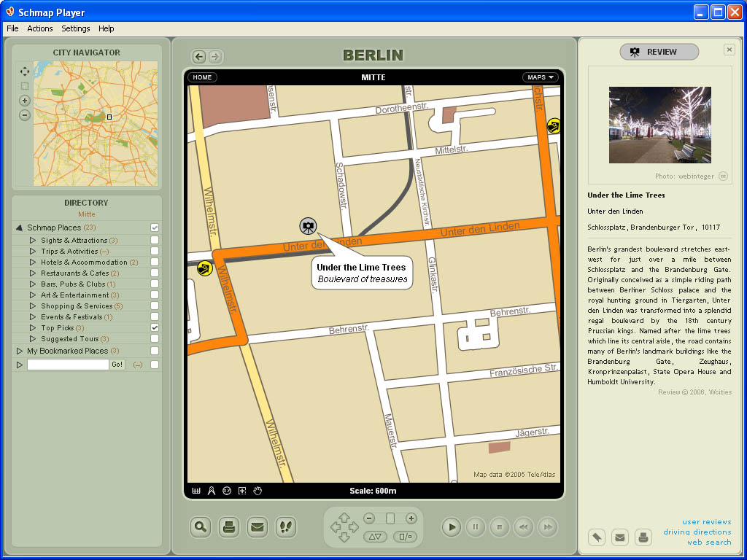Open the MAPS dropdown
747x560 pixels.
coord(541,77)
